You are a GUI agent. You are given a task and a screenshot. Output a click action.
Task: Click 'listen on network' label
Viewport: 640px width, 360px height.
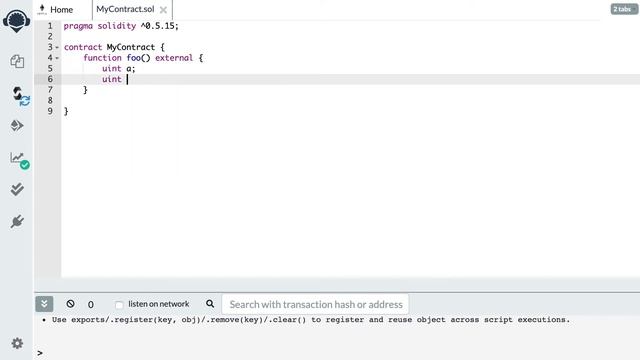pos(158,304)
